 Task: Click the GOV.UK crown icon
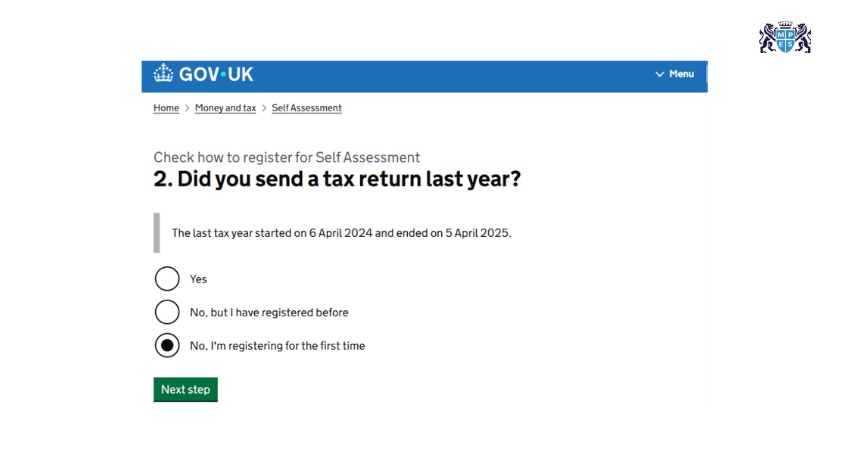tap(163, 74)
